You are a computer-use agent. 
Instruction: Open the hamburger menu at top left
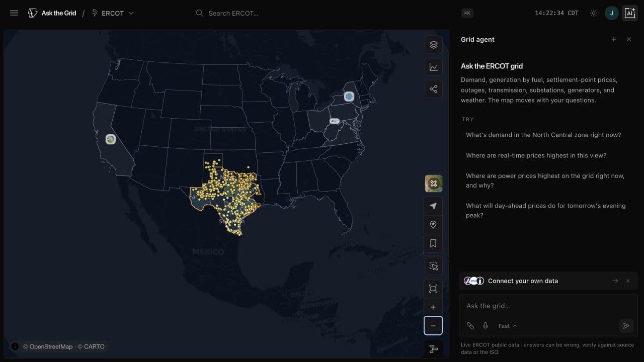tap(14, 13)
